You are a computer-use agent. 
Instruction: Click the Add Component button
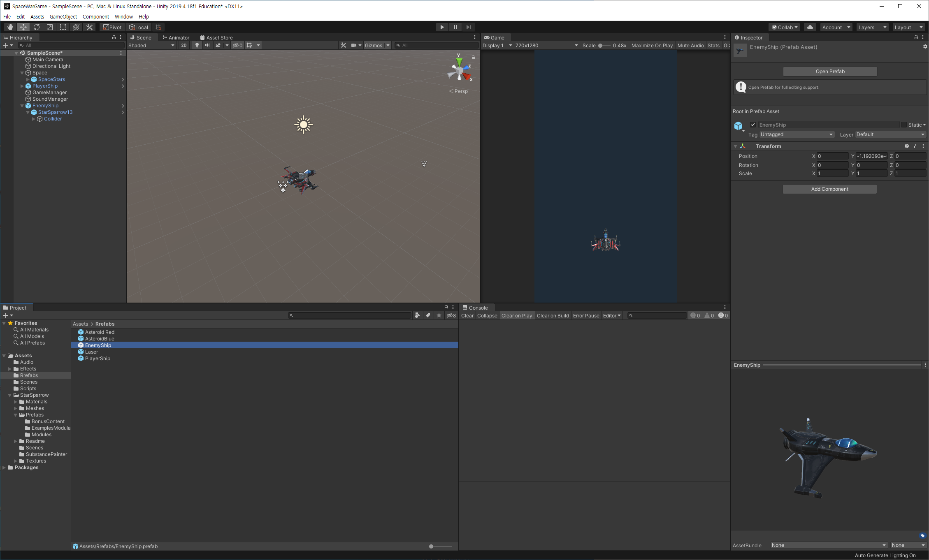pyautogui.click(x=829, y=189)
